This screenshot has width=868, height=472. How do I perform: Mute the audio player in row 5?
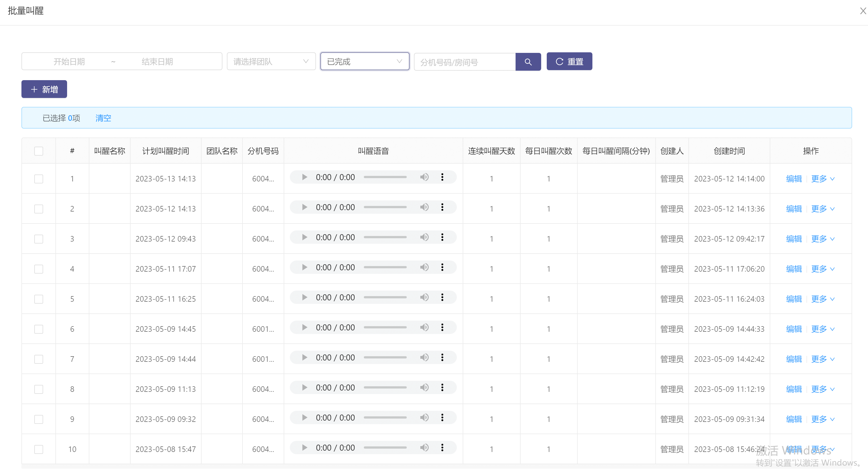(424, 298)
